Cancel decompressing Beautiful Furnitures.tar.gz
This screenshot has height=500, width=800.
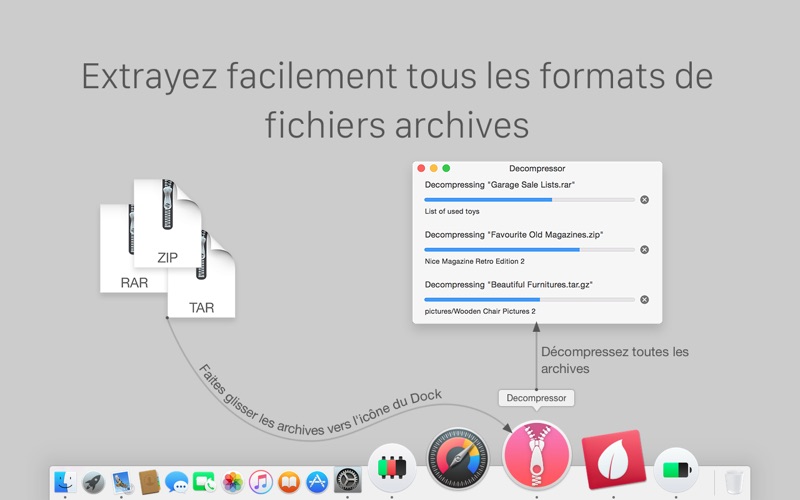coord(644,299)
